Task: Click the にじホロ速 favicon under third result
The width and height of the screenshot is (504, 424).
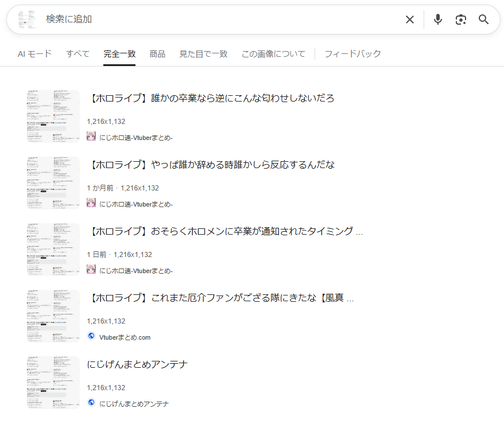Action: (x=91, y=270)
